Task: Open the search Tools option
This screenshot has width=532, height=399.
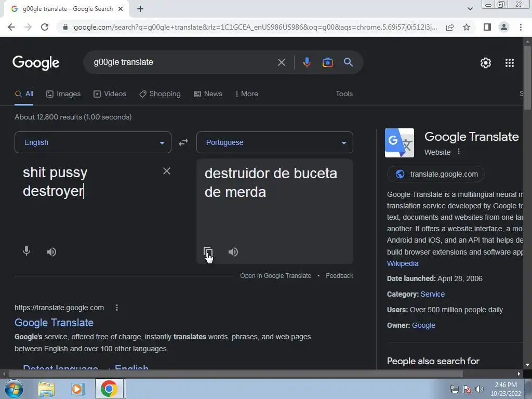Action: point(344,94)
